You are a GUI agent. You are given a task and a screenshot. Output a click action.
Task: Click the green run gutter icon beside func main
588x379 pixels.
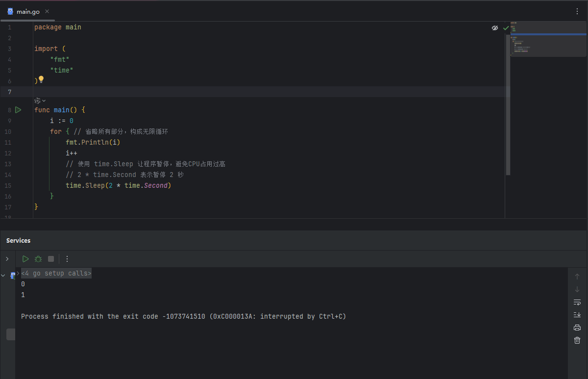tap(18, 110)
